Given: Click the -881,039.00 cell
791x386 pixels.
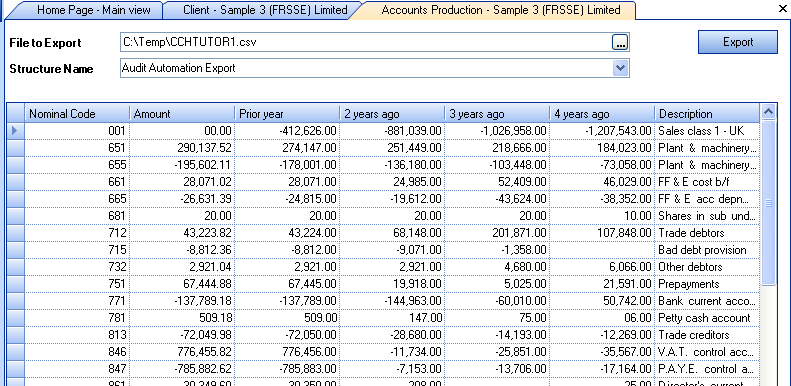Looking at the screenshot, I should (x=392, y=131).
